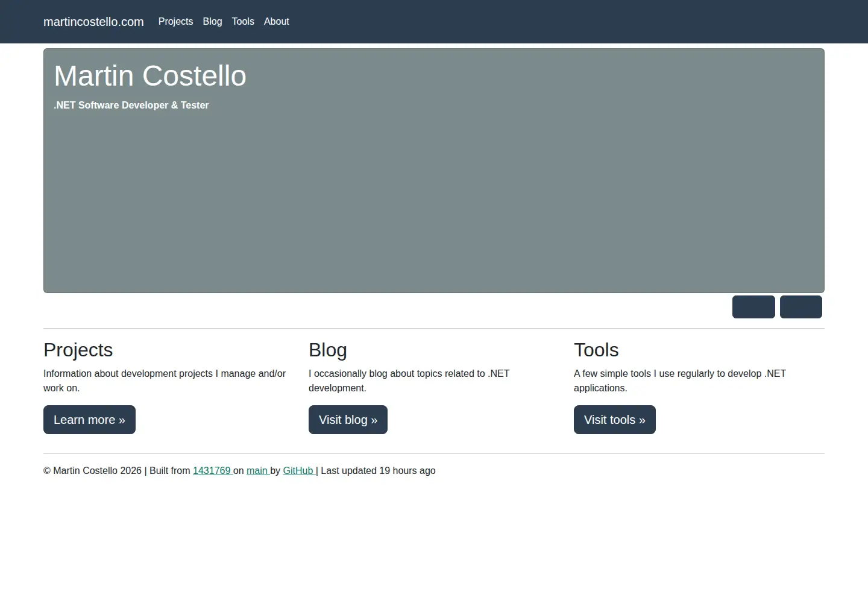Click the Learn more » button
The width and height of the screenshot is (868, 603).
(x=89, y=420)
